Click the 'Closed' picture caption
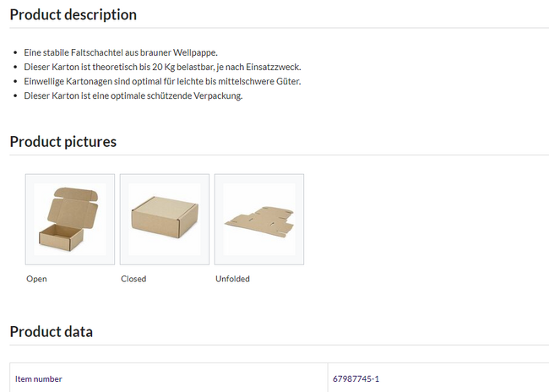The height and width of the screenshot is (392, 549). [x=133, y=279]
